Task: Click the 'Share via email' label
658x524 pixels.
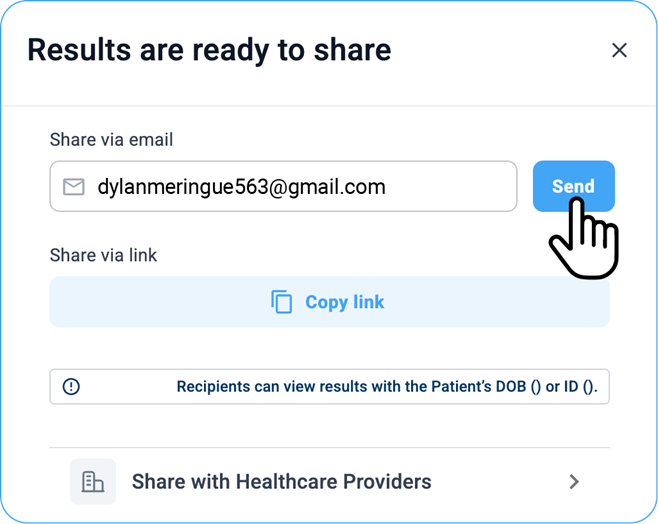Action: coord(111,140)
